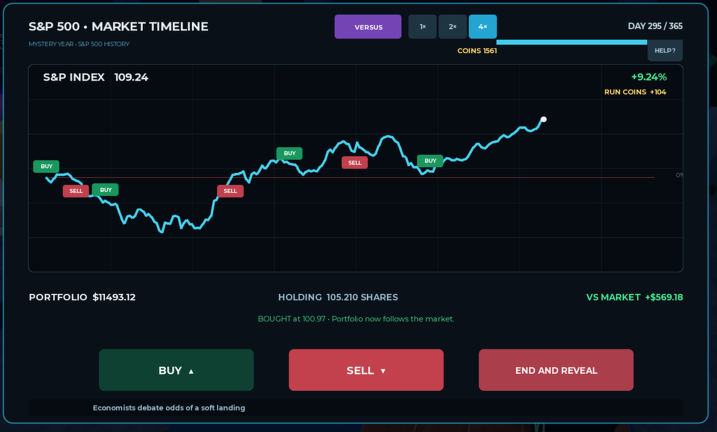This screenshot has width=717, height=432.
Task: Click the soft landing news headline
Action: click(169, 408)
